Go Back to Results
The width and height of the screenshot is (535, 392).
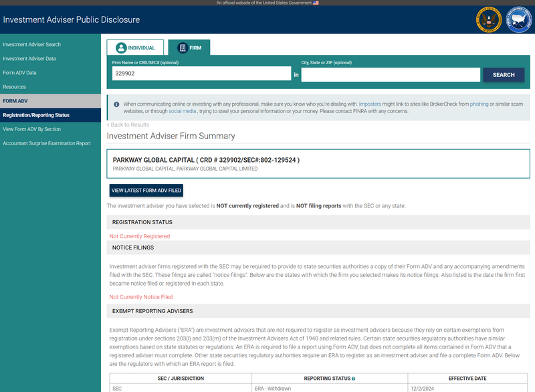point(128,125)
